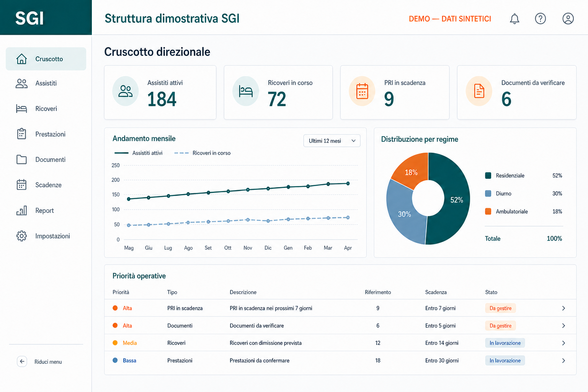
Task: Click the Documenti da verificare file icon
Action: (x=479, y=91)
